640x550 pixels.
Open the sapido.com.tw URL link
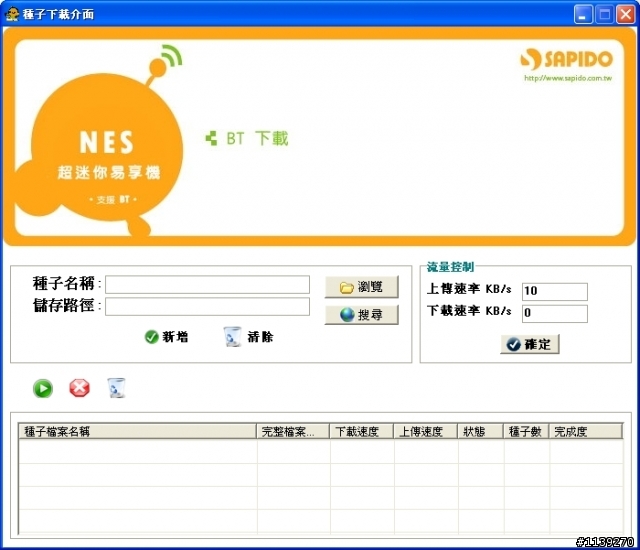[568, 78]
